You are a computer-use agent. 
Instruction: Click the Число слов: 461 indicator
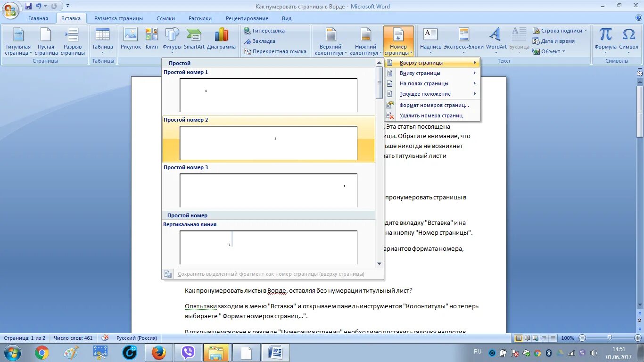(73, 338)
